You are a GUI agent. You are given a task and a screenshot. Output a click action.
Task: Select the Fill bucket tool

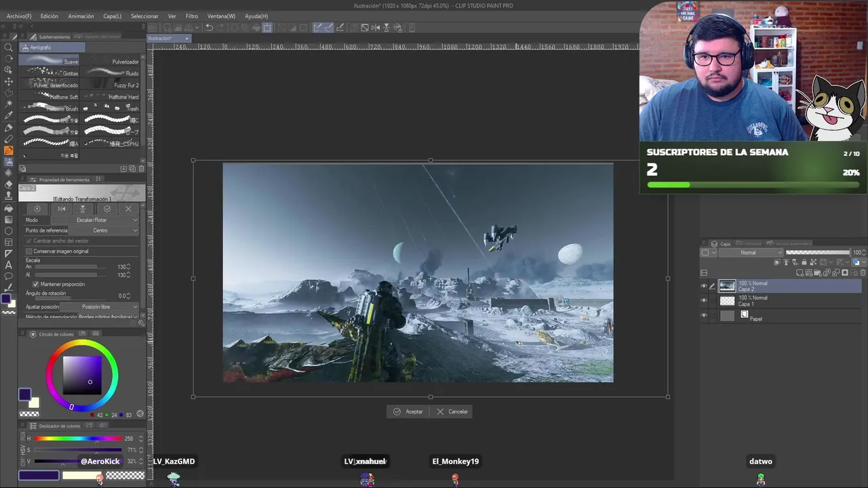[x=9, y=208]
